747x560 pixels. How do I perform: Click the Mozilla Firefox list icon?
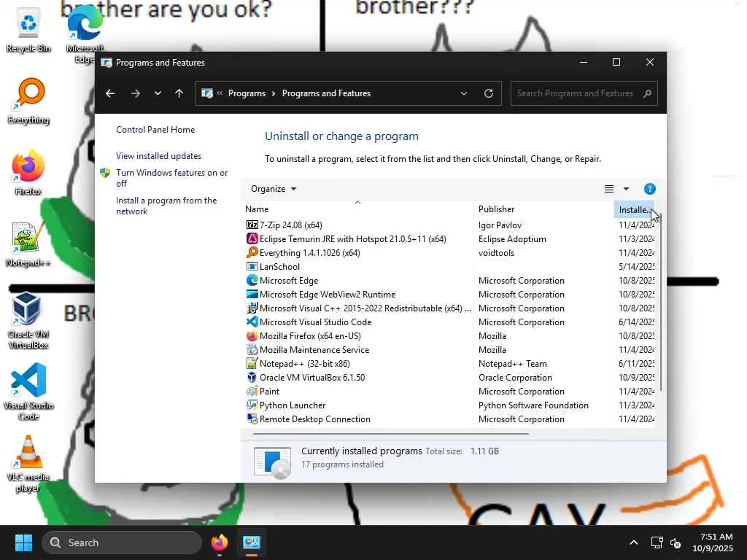tap(252, 335)
